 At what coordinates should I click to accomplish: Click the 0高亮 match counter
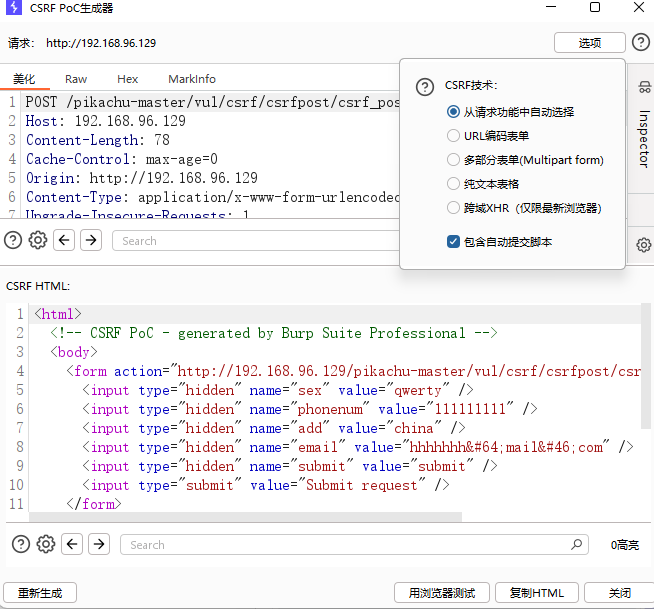coord(624,545)
